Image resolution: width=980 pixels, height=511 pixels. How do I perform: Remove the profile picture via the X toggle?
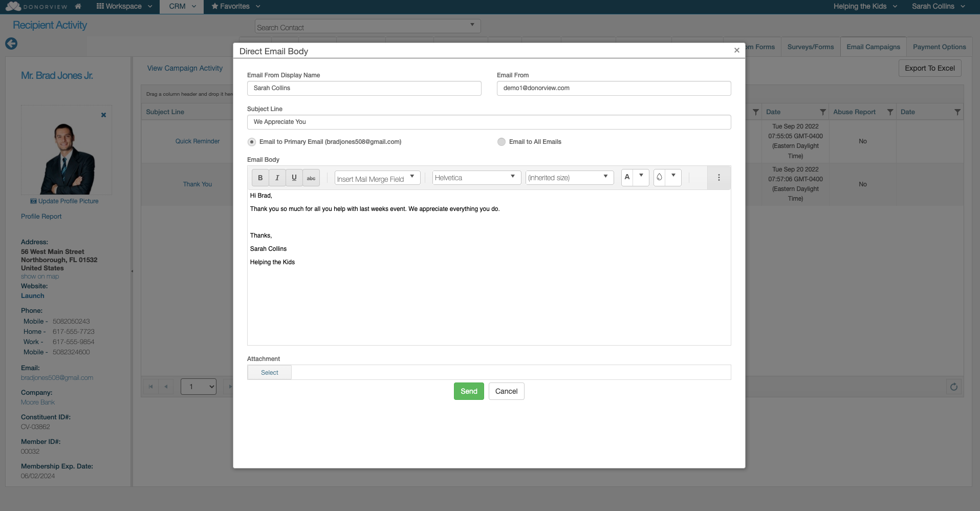coord(103,115)
